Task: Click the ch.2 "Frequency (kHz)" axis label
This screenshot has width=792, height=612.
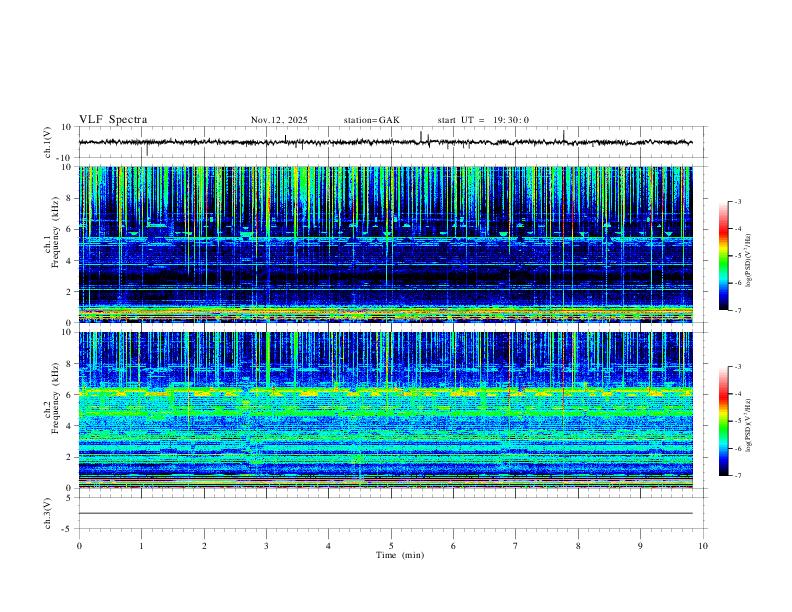Action: pos(55,396)
